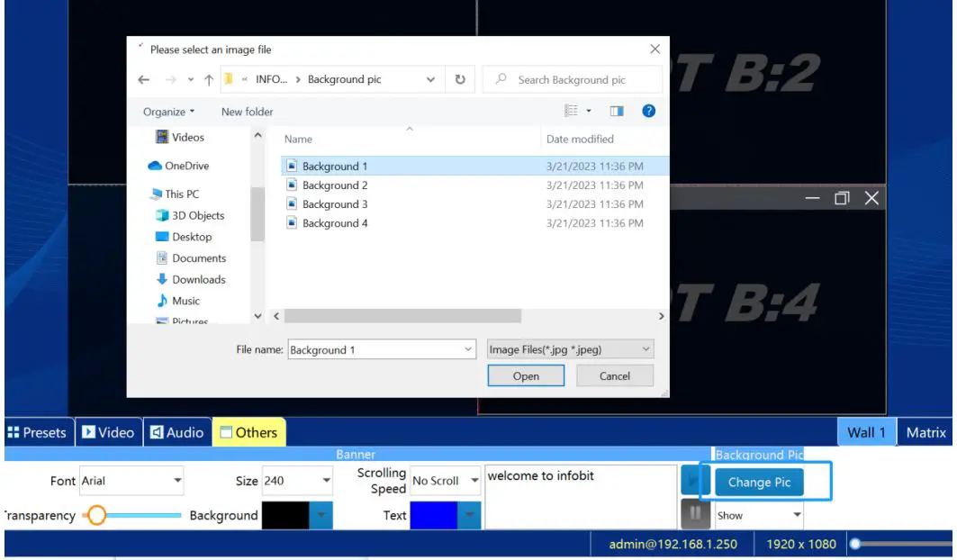Open Music in the sidebar
This screenshot has height=560, width=957.
tap(178, 301)
